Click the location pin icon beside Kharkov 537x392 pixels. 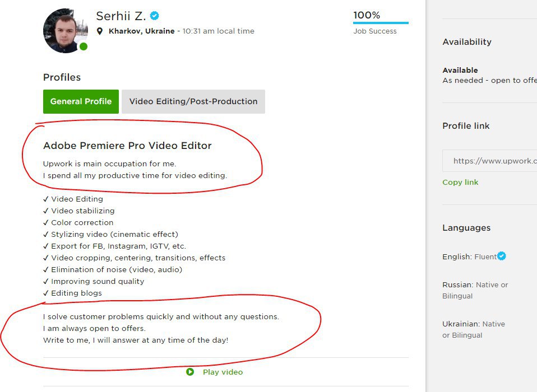pyautogui.click(x=100, y=31)
